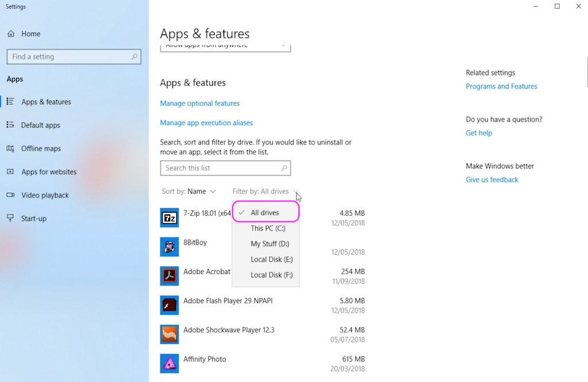
Task: Select the 8BitBoy entry name
Action: tap(195, 242)
